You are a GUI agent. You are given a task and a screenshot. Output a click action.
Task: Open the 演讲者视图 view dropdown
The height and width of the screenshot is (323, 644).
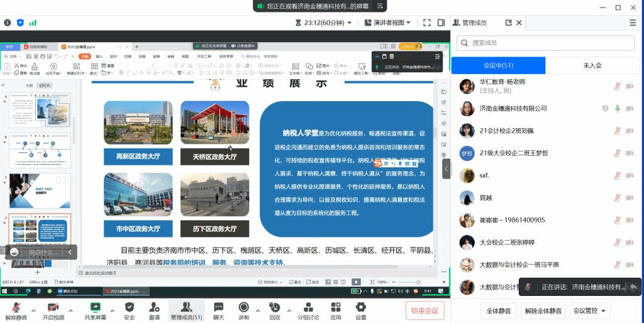[387, 23]
